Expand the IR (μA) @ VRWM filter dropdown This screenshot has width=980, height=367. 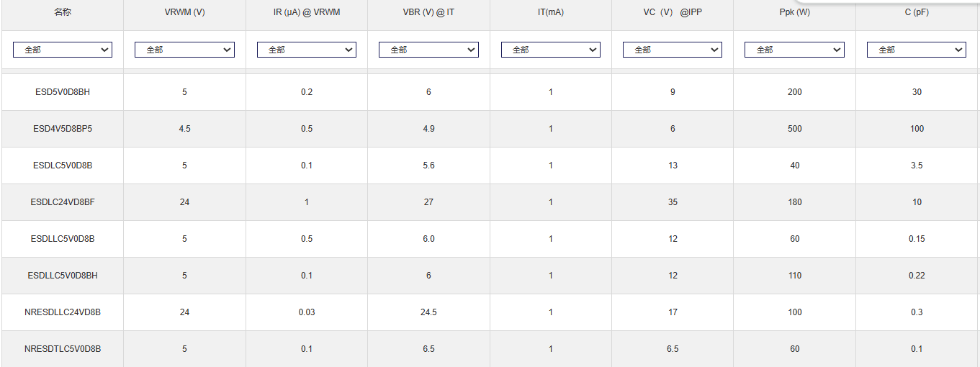(307, 50)
